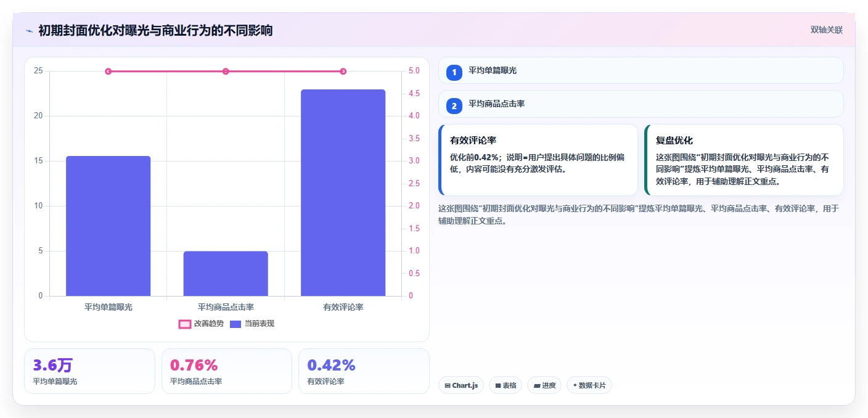This screenshot has height=418, width=868.
Task: Click the 有效评论率 bar in chart
Action: tap(343, 192)
